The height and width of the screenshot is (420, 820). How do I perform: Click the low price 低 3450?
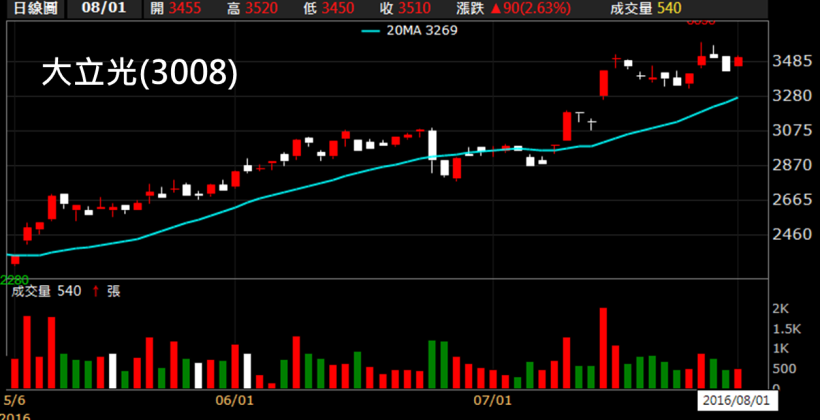328,8
